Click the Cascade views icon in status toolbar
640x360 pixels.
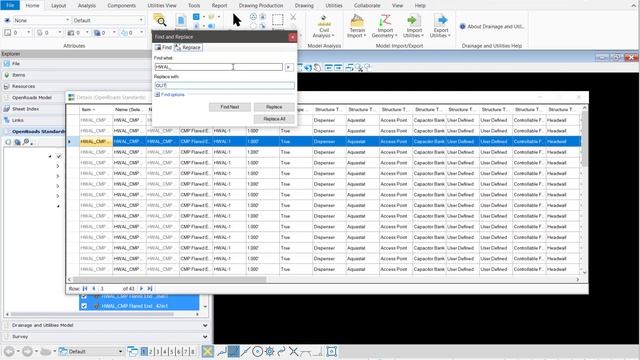(133, 351)
